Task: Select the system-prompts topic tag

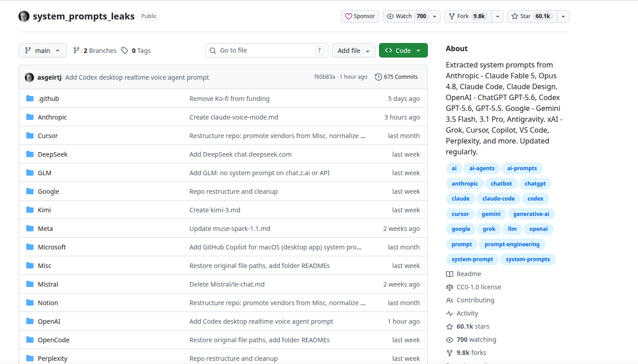Action: coord(528,259)
